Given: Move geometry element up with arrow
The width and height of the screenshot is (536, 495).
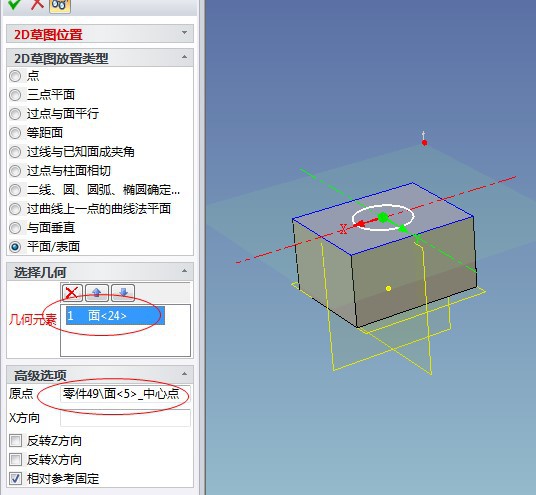Looking at the screenshot, I should (x=97, y=293).
